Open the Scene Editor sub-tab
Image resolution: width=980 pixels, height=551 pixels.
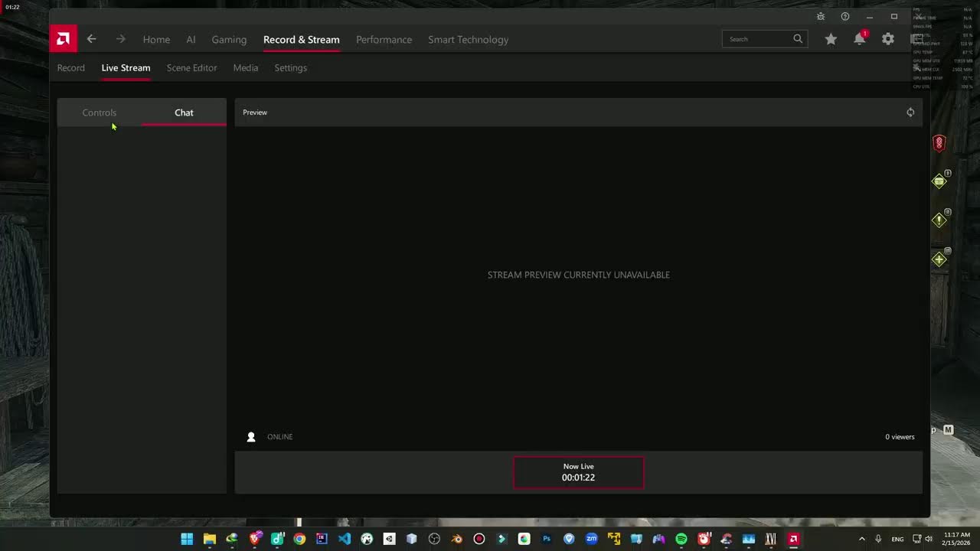(191, 68)
